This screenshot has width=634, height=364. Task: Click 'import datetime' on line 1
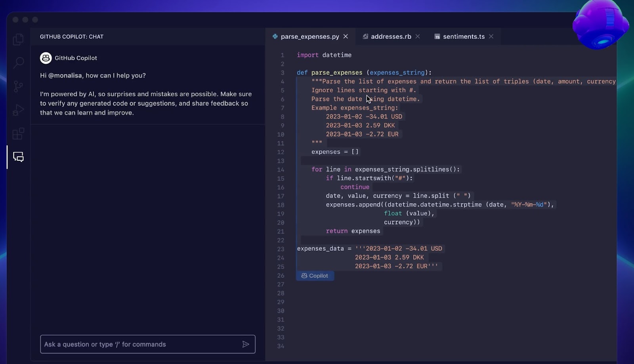pos(324,55)
